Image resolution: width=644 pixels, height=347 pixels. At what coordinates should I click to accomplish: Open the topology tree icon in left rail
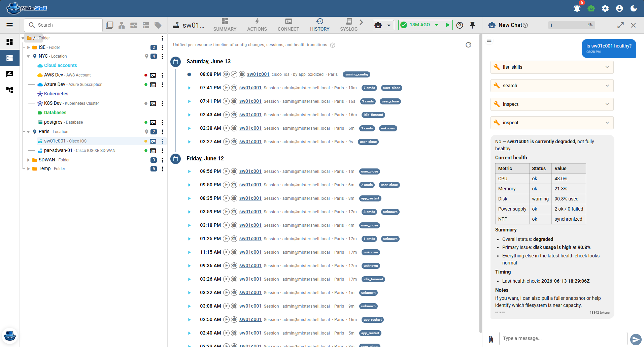click(x=10, y=90)
